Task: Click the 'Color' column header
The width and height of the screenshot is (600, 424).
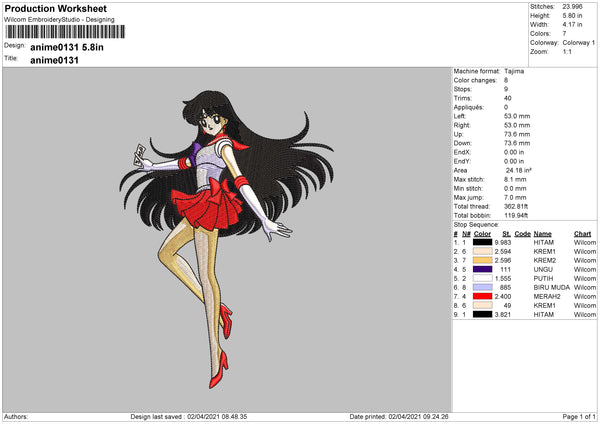Action: pos(482,234)
